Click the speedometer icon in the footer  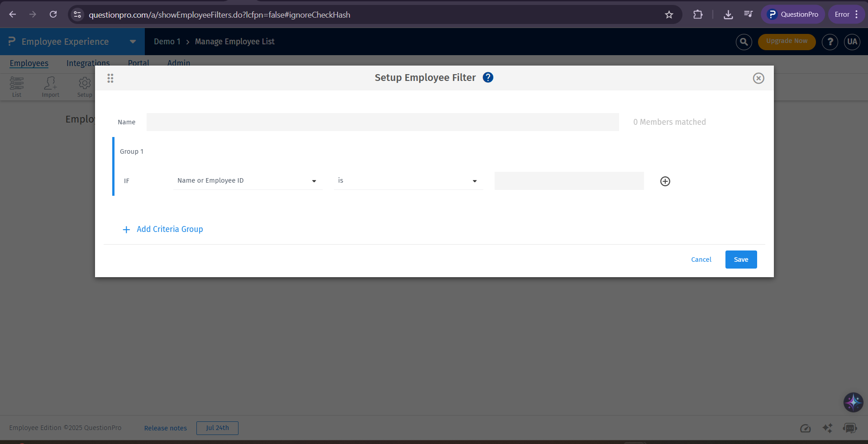click(x=806, y=428)
